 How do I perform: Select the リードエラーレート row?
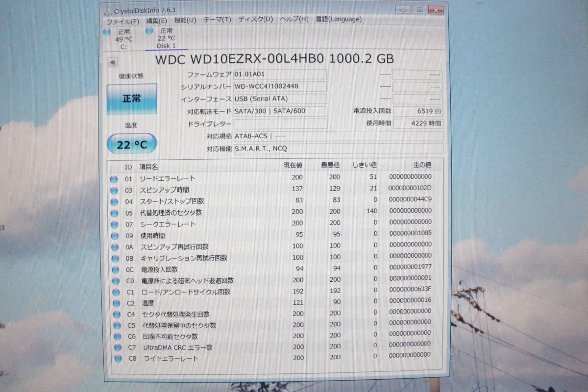[274, 178]
